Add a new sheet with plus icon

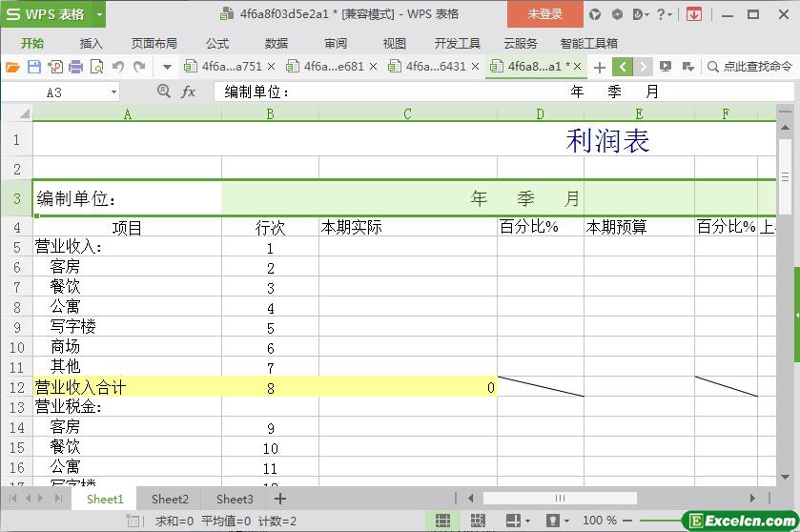coord(280,499)
